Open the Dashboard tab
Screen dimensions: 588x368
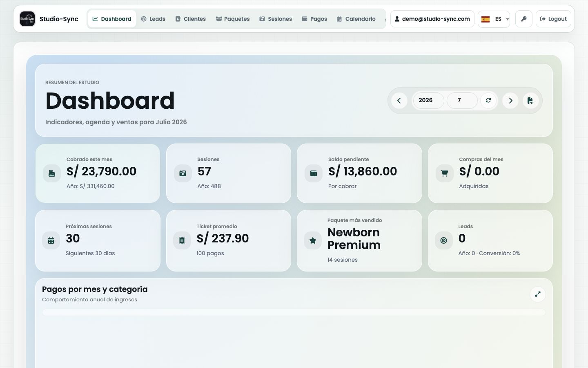coord(112,19)
